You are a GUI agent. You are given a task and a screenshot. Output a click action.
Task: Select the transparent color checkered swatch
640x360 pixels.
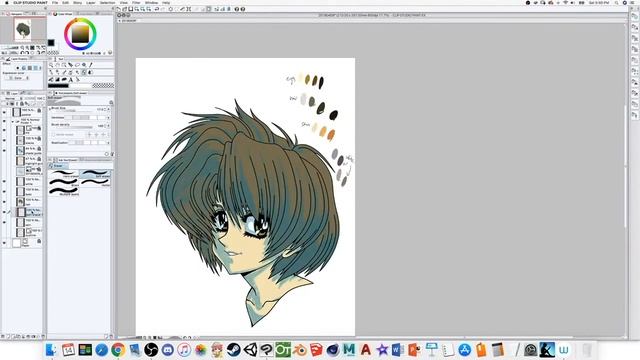click(x=103, y=85)
